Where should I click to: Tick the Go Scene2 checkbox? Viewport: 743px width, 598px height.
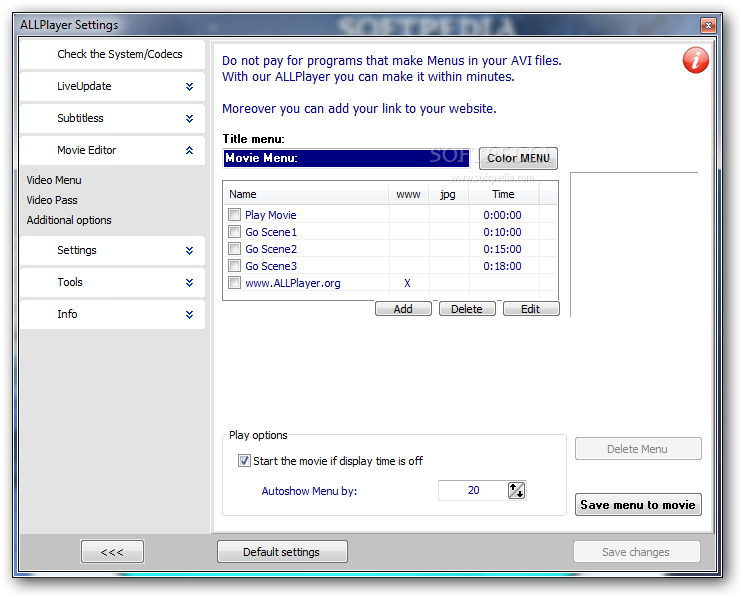[x=235, y=249]
